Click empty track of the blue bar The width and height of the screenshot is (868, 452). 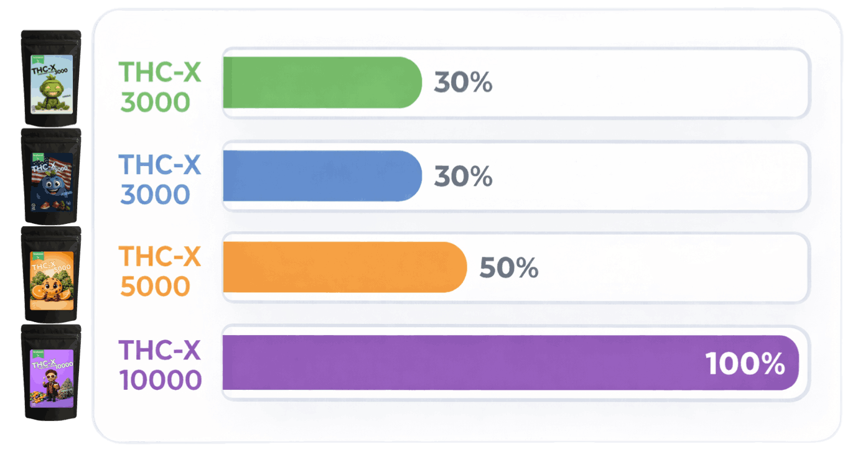647,177
